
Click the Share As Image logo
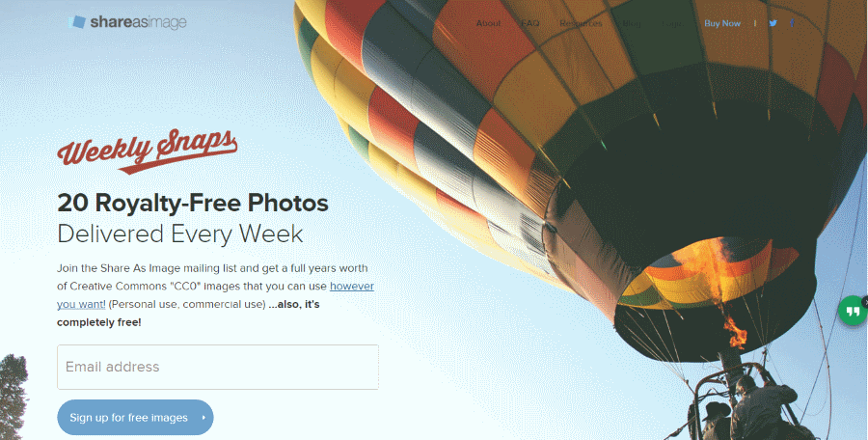tap(127, 22)
